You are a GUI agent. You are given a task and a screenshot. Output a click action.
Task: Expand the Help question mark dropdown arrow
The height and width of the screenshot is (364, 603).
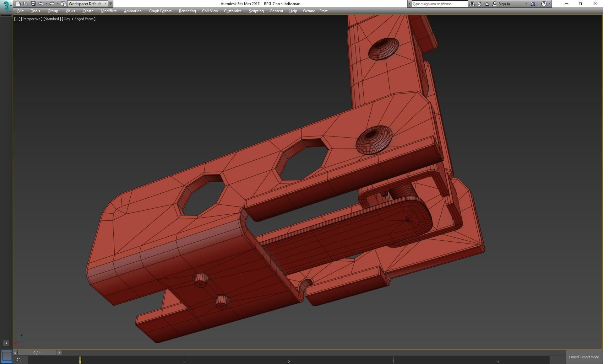point(549,4)
